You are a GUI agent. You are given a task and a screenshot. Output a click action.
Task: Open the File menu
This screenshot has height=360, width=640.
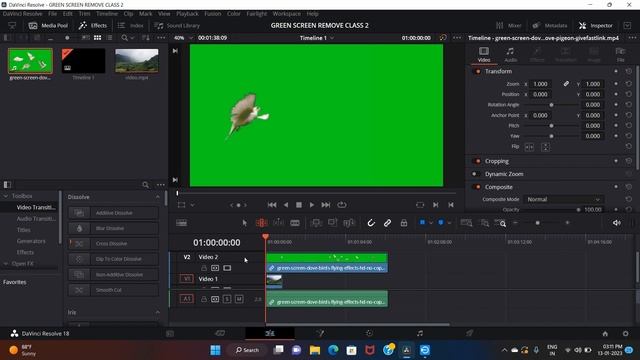click(53, 13)
